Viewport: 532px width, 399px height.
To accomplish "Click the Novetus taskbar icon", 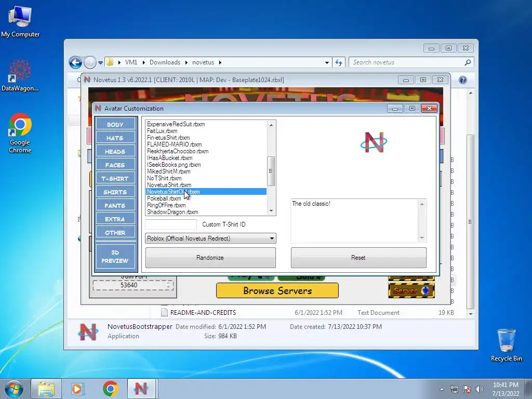I will click(141, 389).
